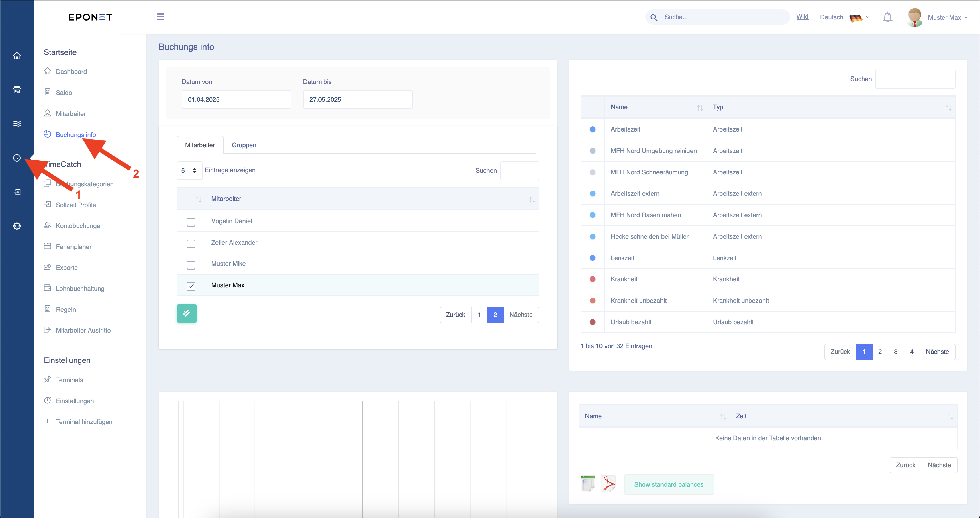Screen dimensions: 980x518
Task: Click the TimeCatch clock icon in rail
Action: [x=17, y=158]
